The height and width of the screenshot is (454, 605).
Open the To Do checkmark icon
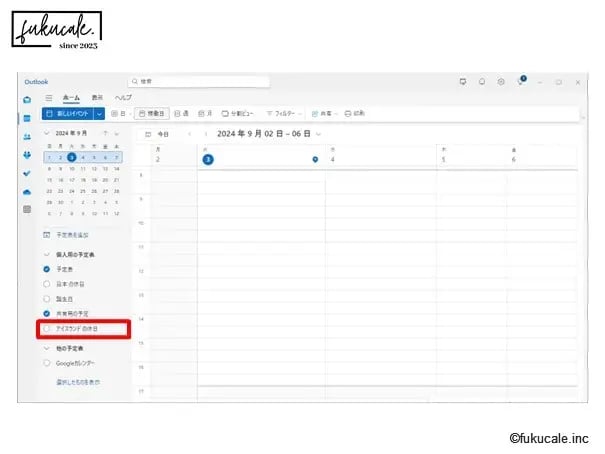click(x=27, y=173)
